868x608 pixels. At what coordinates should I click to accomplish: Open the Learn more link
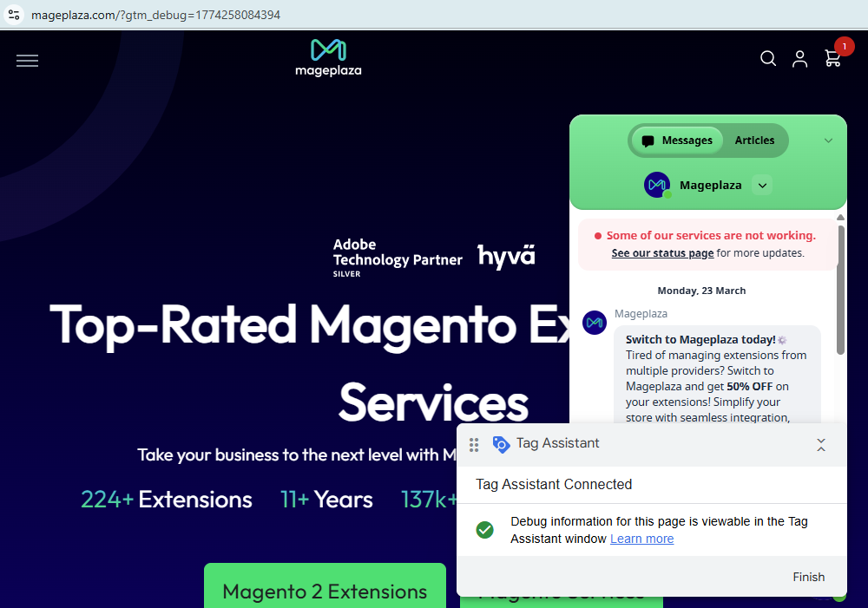641,539
